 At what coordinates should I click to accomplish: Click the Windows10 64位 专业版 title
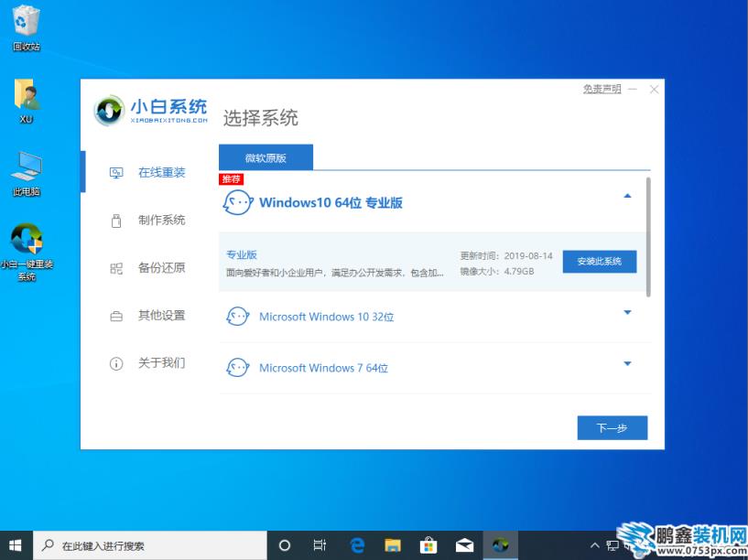click(x=331, y=202)
